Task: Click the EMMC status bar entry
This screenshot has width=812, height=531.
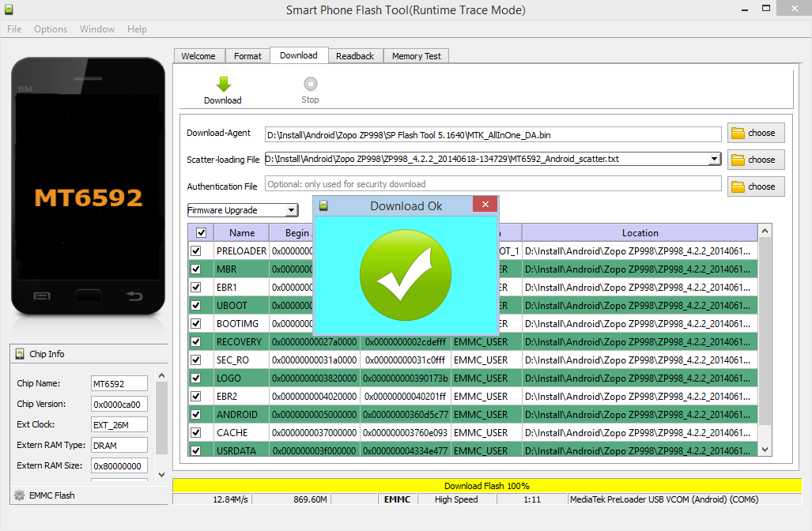Action: pos(397,499)
